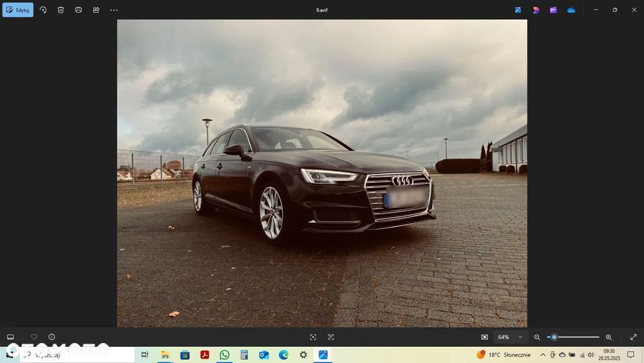Click the scan text icon below image

(x=330, y=337)
